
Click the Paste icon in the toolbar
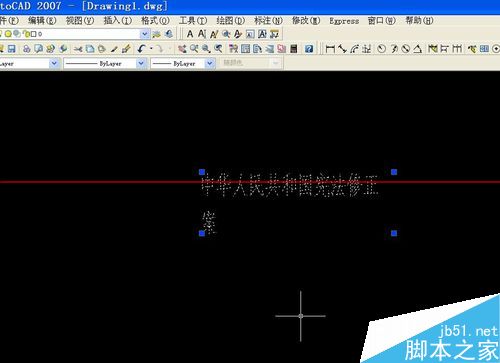pos(102,49)
